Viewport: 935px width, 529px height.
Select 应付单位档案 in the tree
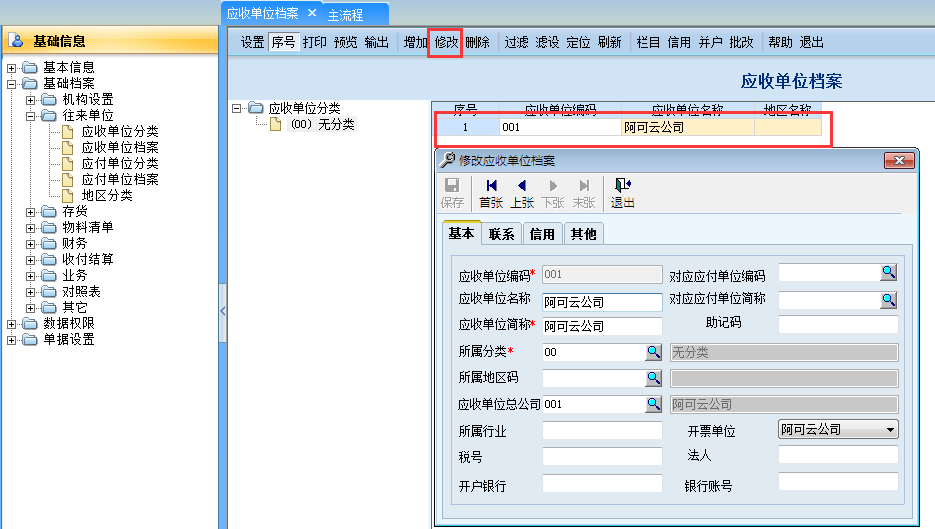tap(119, 180)
